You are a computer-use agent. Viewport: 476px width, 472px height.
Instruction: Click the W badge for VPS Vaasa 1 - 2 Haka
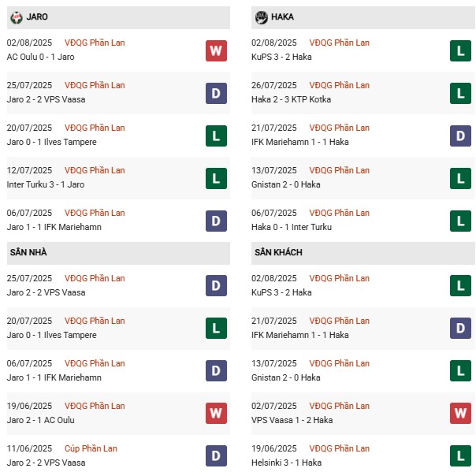(x=460, y=414)
